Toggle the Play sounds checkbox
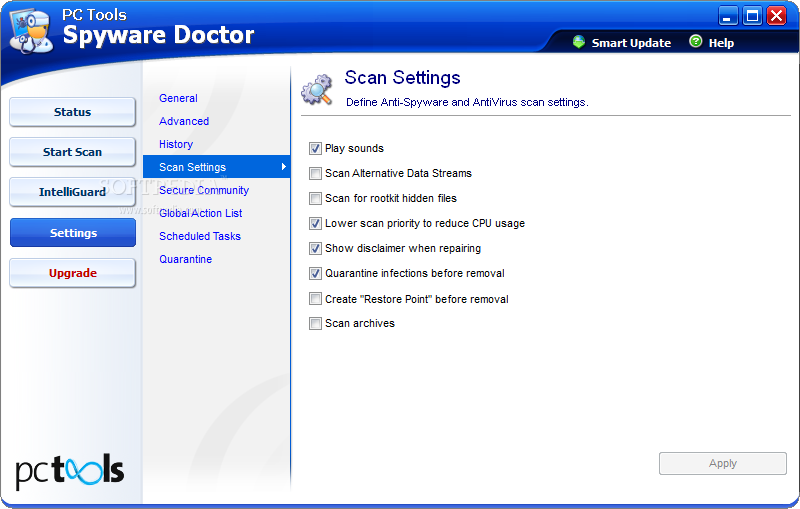 click(x=315, y=148)
